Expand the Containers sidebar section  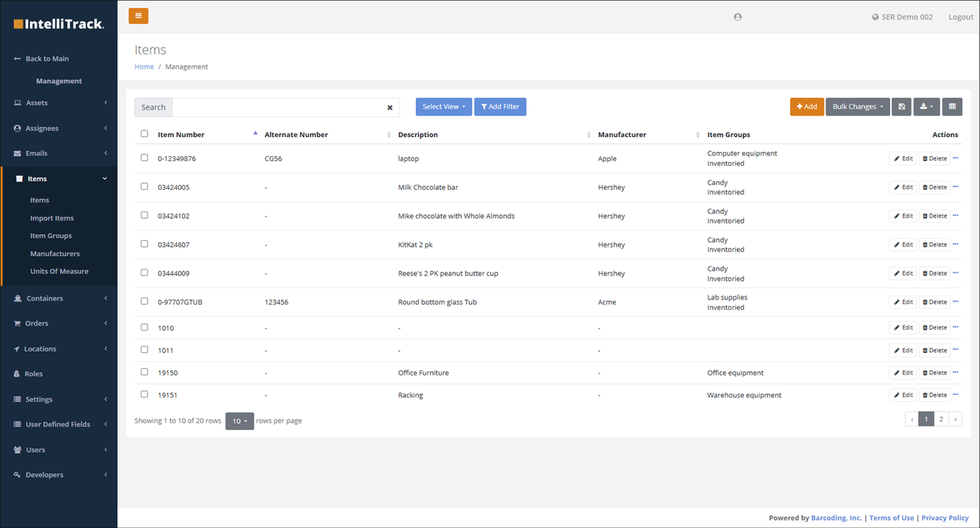pyautogui.click(x=59, y=298)
